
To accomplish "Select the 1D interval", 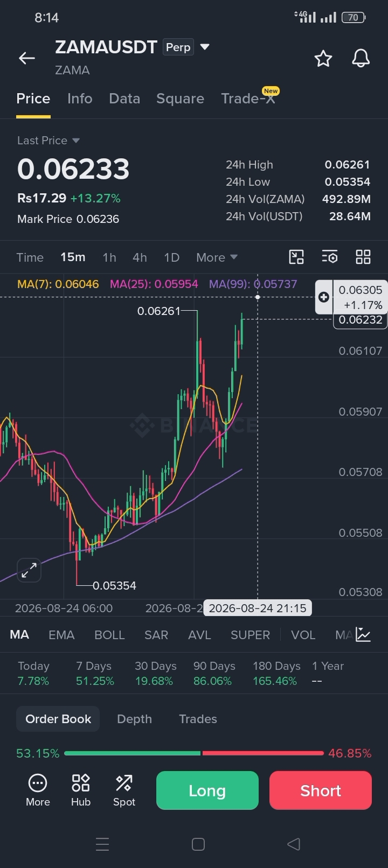I will point(171,257).
